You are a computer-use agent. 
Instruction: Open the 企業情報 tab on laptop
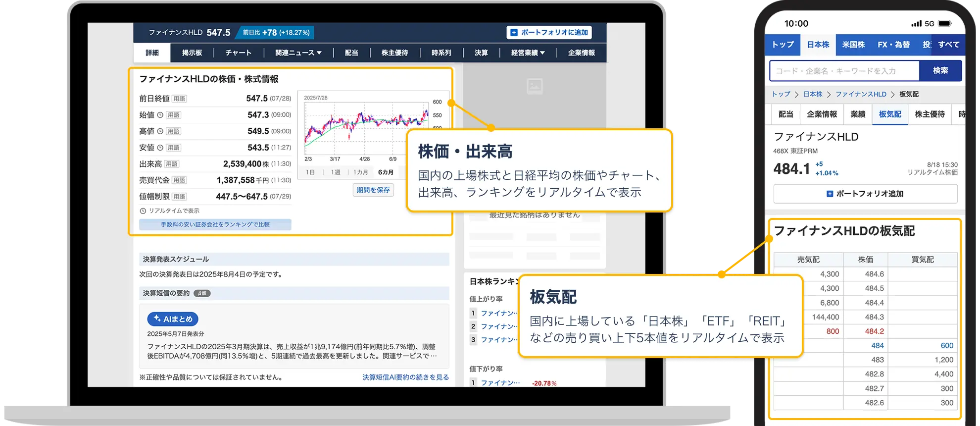click(x=582, y=53)
